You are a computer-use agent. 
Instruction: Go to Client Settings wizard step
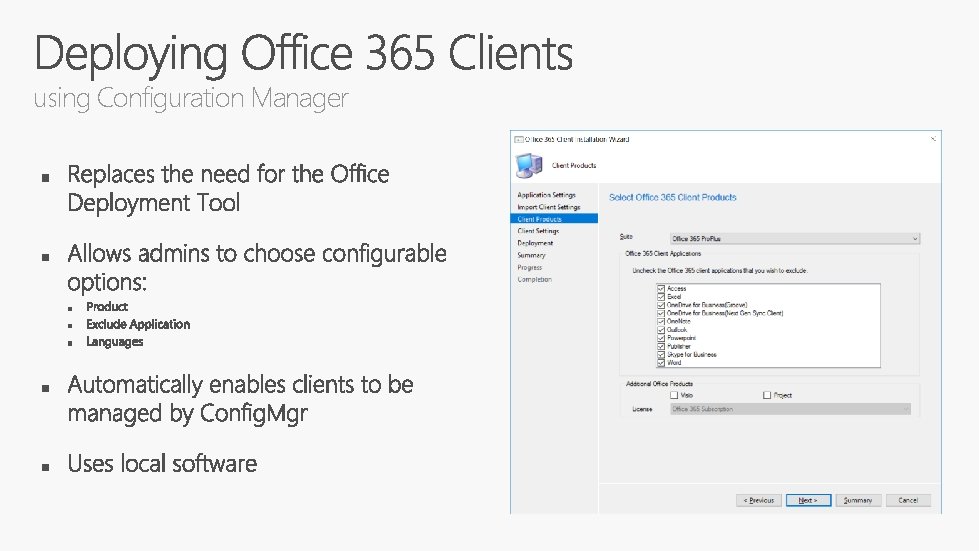538,231
